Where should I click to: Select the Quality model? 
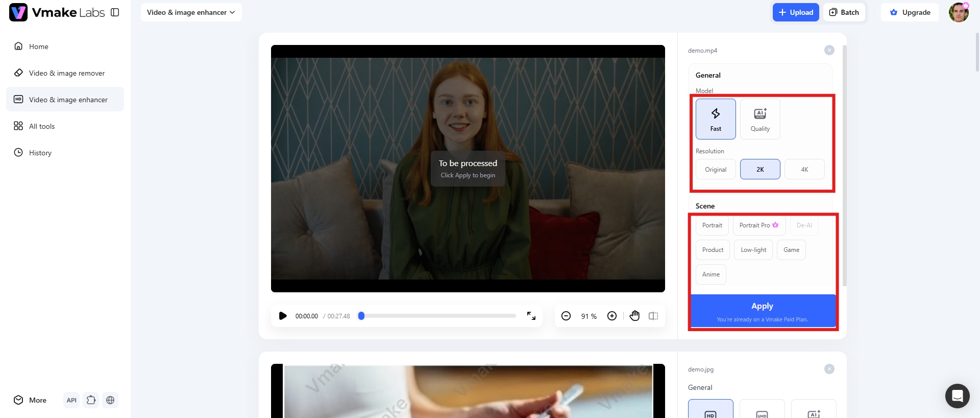[x=760, y=119]
